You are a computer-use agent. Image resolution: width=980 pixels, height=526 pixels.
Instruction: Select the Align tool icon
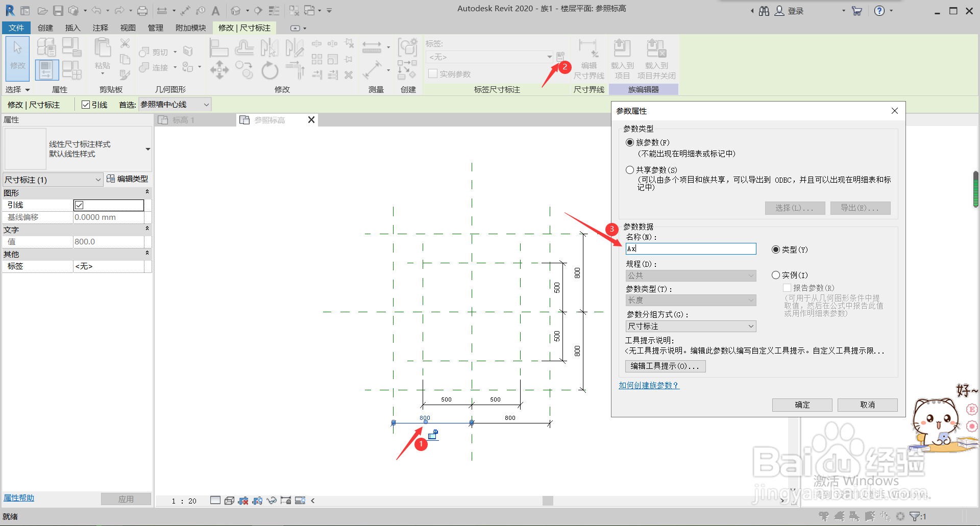coord(219,47)
